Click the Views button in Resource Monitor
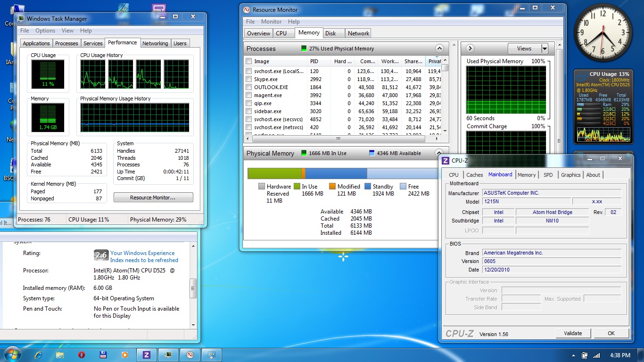Screen dimensions: 644x362 pos(524,49)
